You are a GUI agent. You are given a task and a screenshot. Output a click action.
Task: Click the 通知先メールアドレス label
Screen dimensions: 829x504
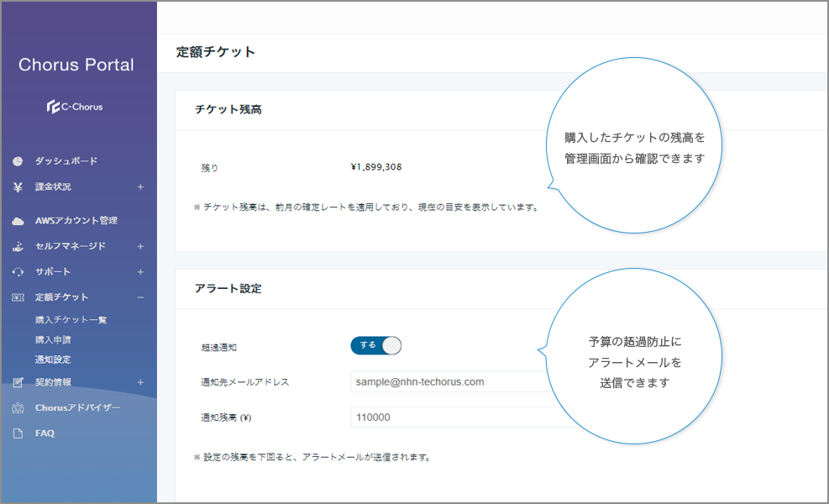pos(245,382)
